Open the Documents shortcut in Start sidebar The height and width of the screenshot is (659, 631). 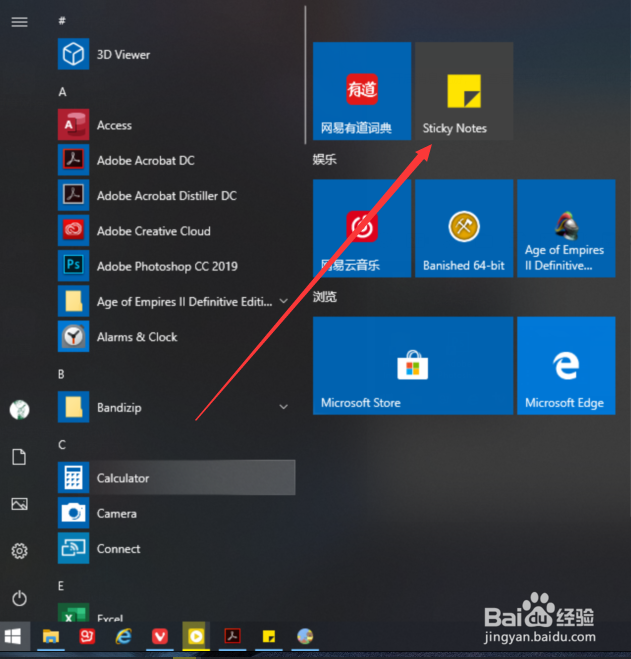pos(19,457)
